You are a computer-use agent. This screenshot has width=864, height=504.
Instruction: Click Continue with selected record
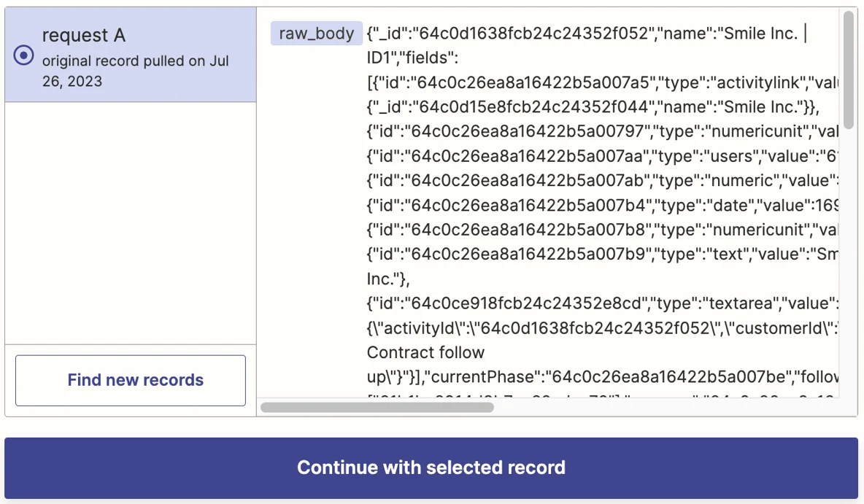(431, 468)
